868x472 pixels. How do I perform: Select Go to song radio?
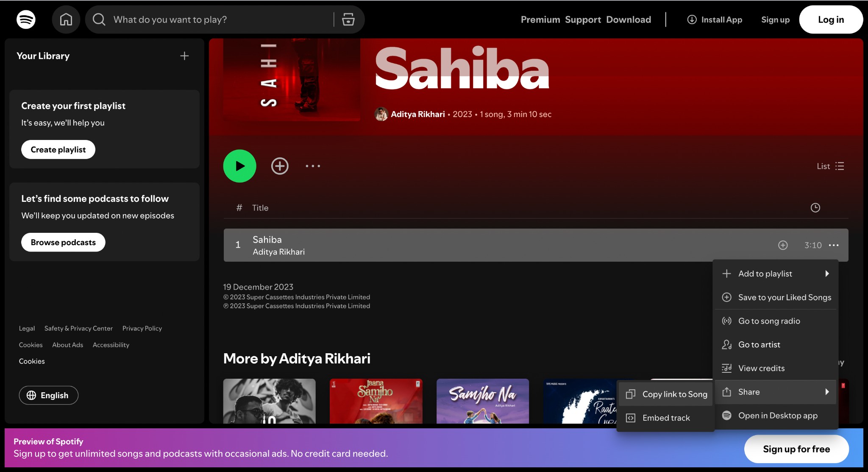coord(776,321)
